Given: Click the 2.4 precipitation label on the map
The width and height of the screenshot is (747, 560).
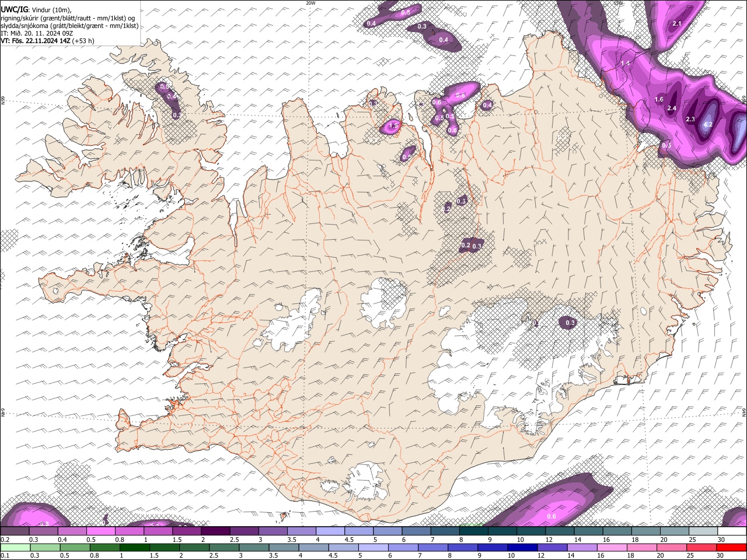Looking at the screenshot, I should [672, 108].
